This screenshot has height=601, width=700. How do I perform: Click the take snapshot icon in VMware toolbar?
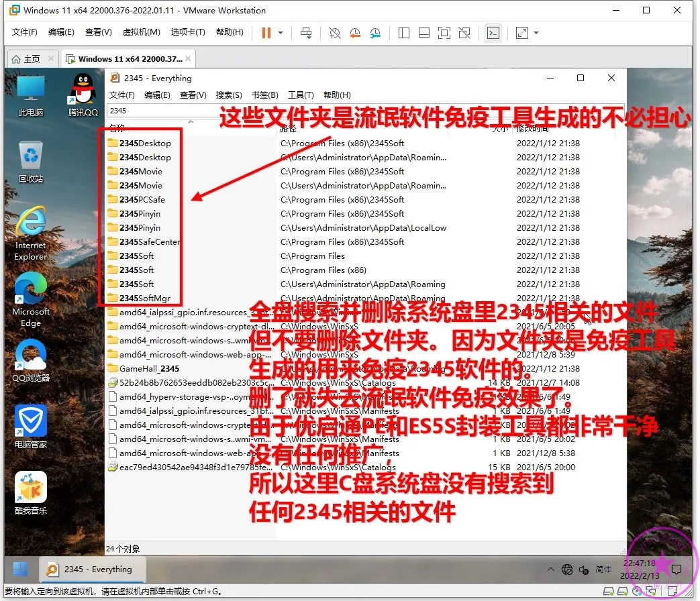pos(334,32)
